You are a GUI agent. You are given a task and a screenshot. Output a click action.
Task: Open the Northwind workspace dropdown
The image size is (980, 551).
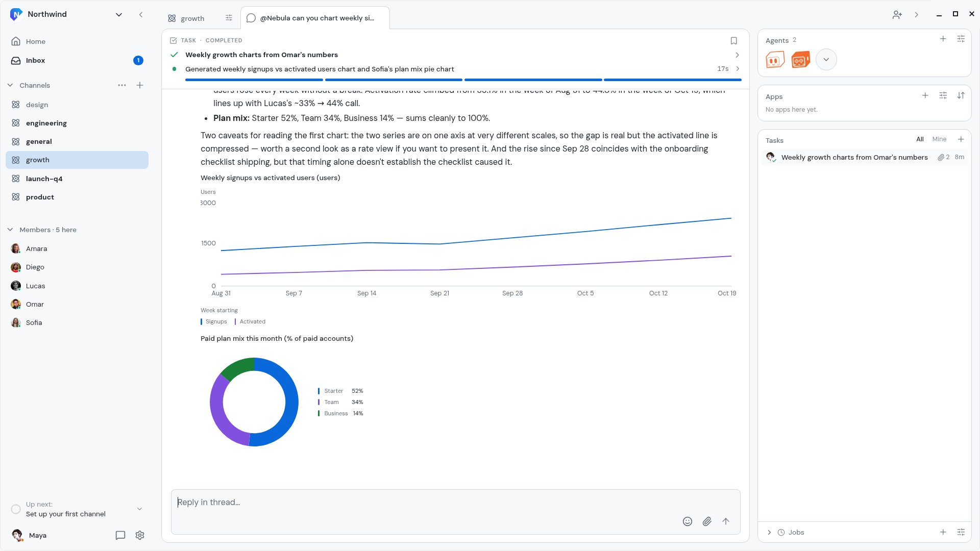click(119, 14)
